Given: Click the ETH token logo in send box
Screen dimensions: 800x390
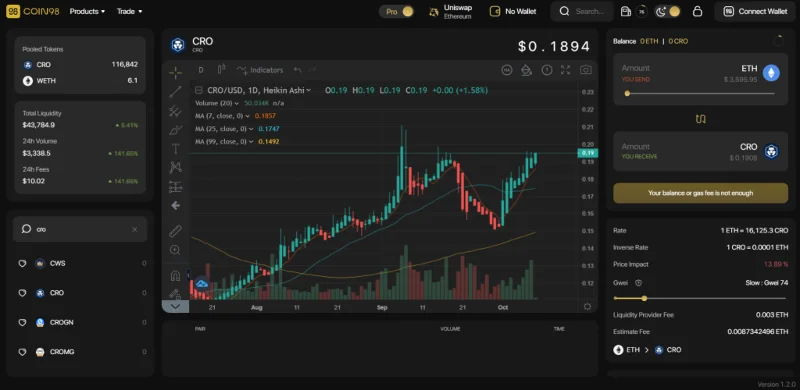Looking at the screenshot, I should 771,73.
